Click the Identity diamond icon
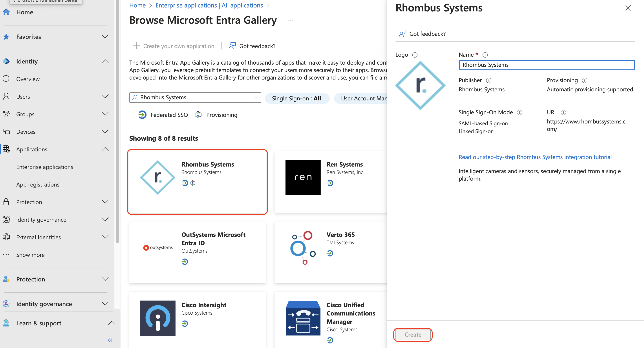The height and width of the screenshot is (348, 644). 6,61
